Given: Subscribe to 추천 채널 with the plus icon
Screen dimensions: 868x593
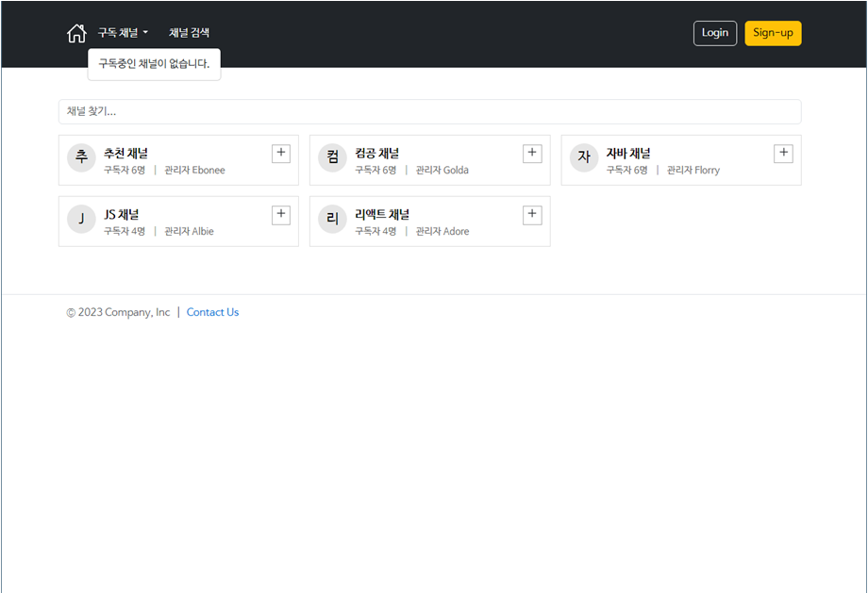Looking at the screenshot, I should [280, 152].
